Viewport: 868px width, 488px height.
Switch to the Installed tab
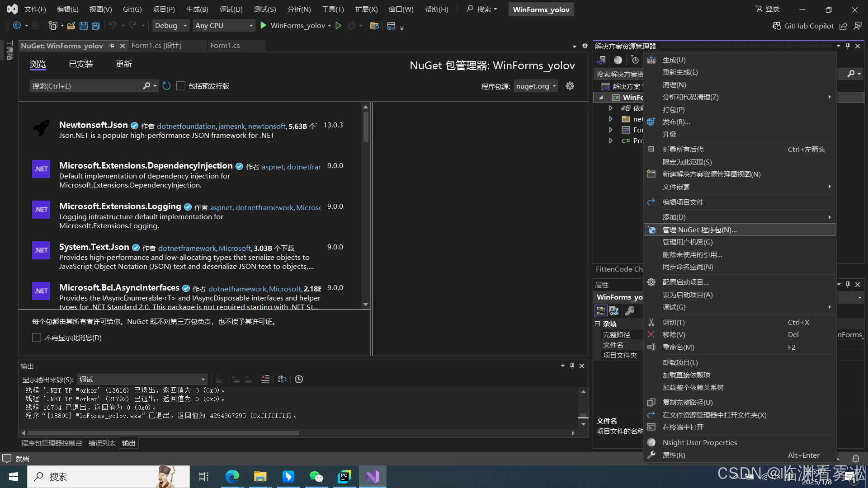(x=81, y=64)
